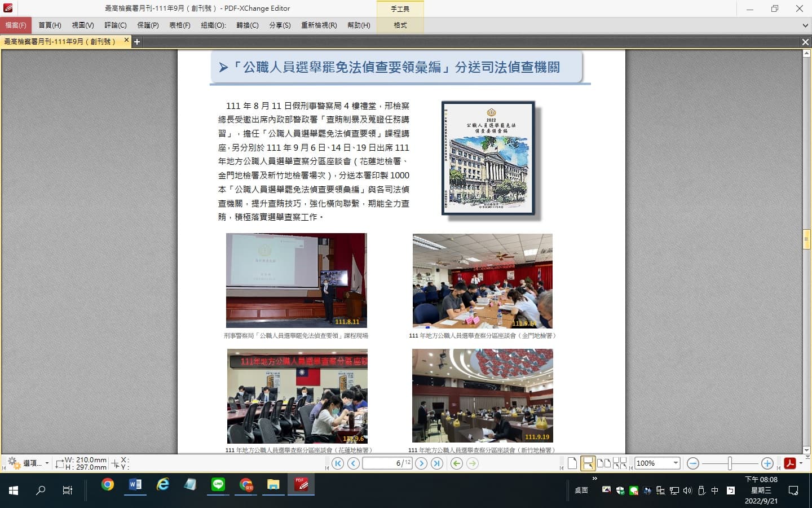
Task: Open Microsoft Word from the taskbar
Action: click(135, 485)
